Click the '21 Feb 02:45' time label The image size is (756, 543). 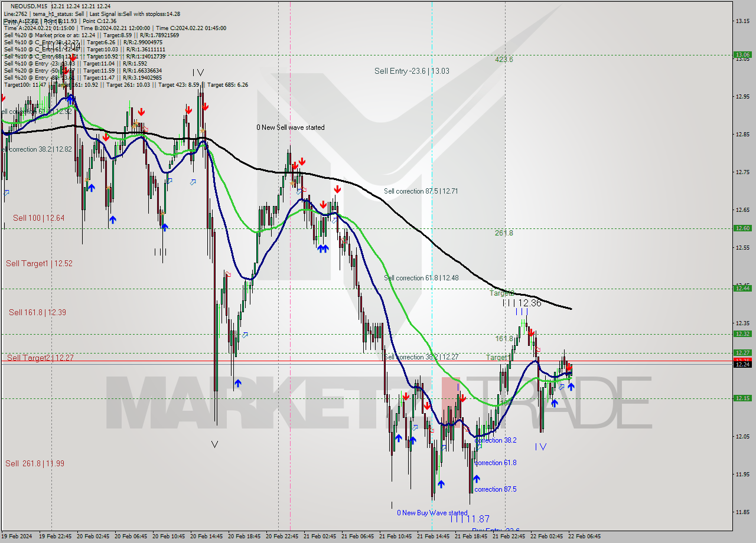(320, 537)
